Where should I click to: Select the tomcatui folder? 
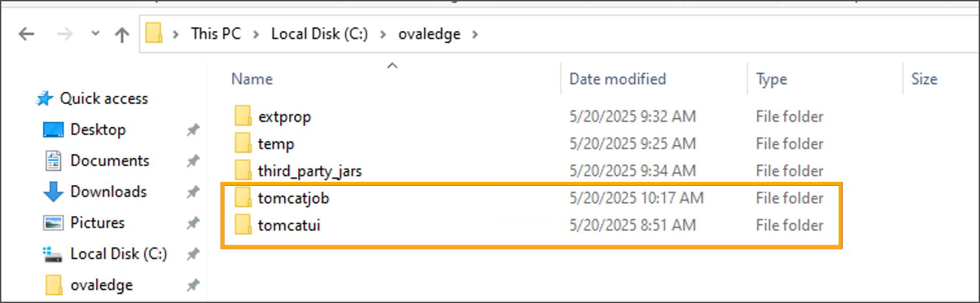coord(288,225)
